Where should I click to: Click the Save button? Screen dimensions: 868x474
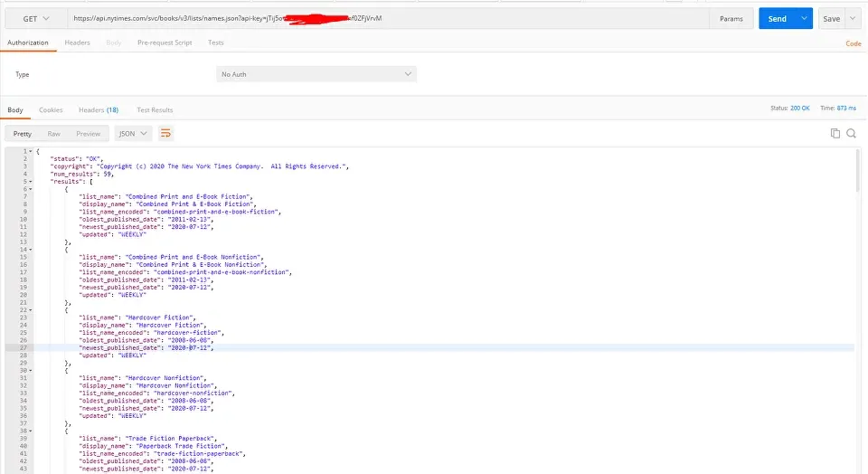pyautogui.click(x=832, y=18)
